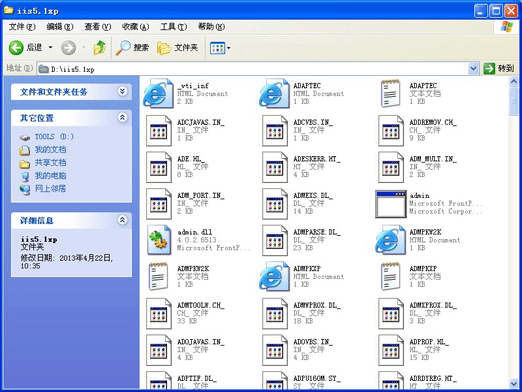Click the ADPTIF.DL_ file name
The image size is (522, 392).
click(x=197, y=378)
